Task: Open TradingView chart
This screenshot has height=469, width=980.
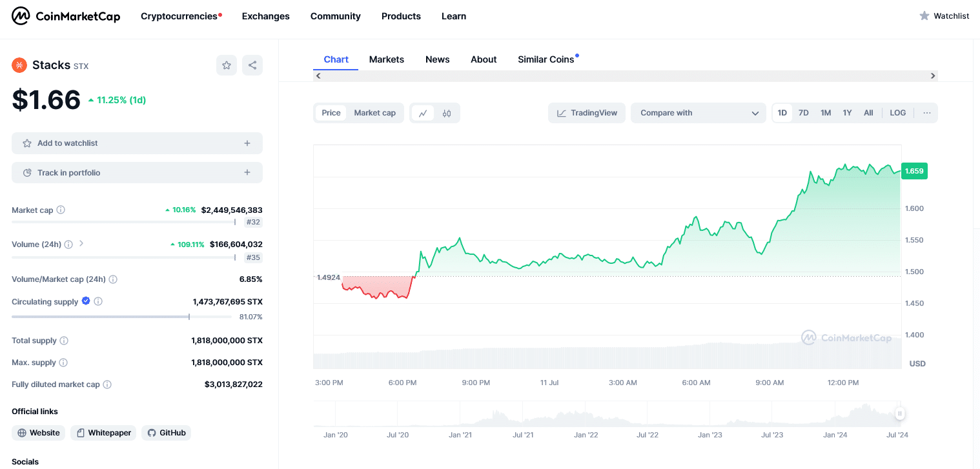Action: (x=587, y=113)
